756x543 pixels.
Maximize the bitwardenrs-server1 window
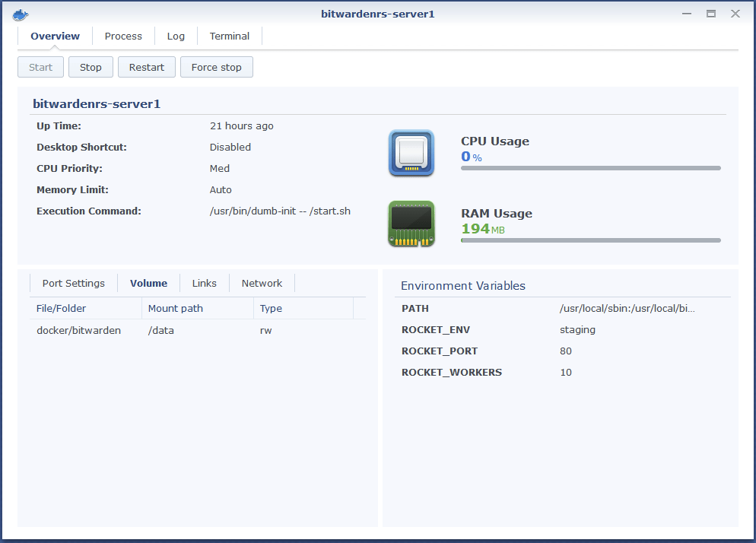coord(710,14)
